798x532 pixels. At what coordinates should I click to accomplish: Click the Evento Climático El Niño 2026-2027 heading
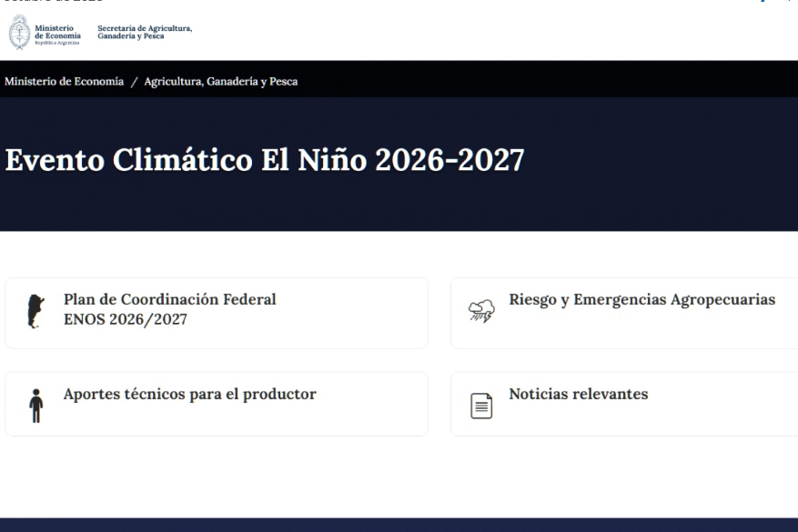(x=265, y=160)
